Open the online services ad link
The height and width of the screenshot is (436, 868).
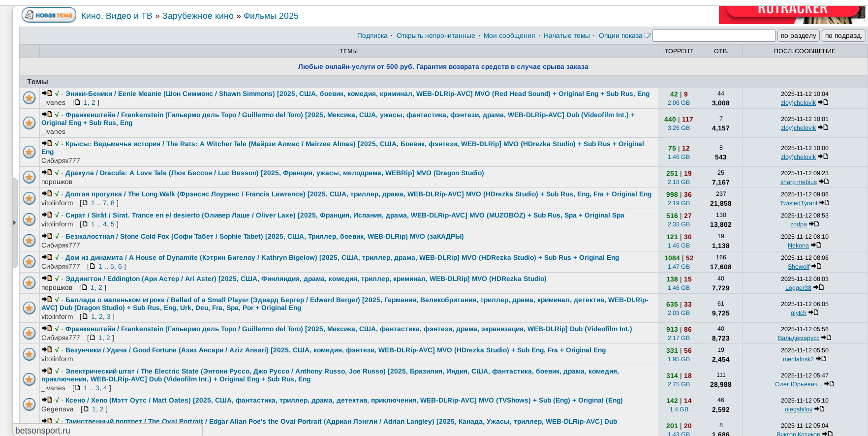tap(443, 66)
